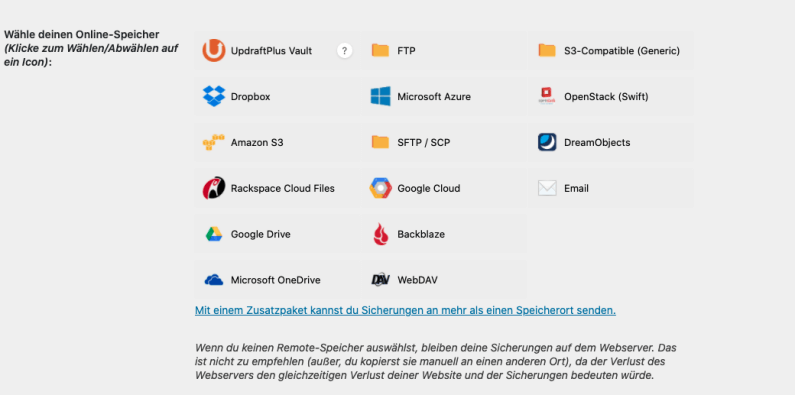Click the "Dropbox" storage label

[250, 97]
